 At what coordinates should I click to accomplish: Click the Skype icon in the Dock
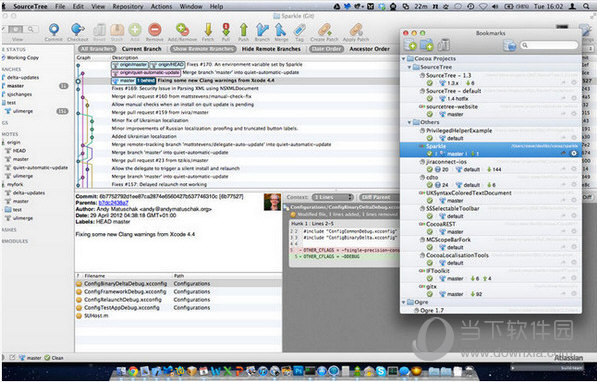coord(380,371)
